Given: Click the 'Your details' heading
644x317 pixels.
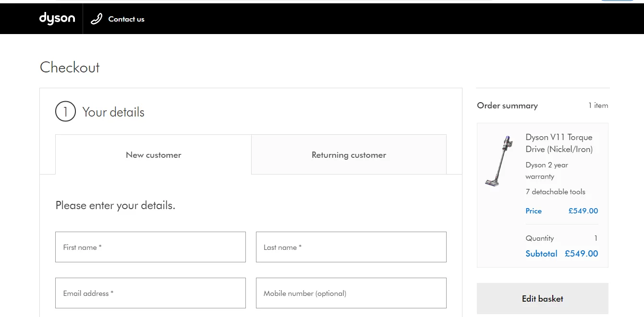Looking at the screenshot, I should point(113,112).
